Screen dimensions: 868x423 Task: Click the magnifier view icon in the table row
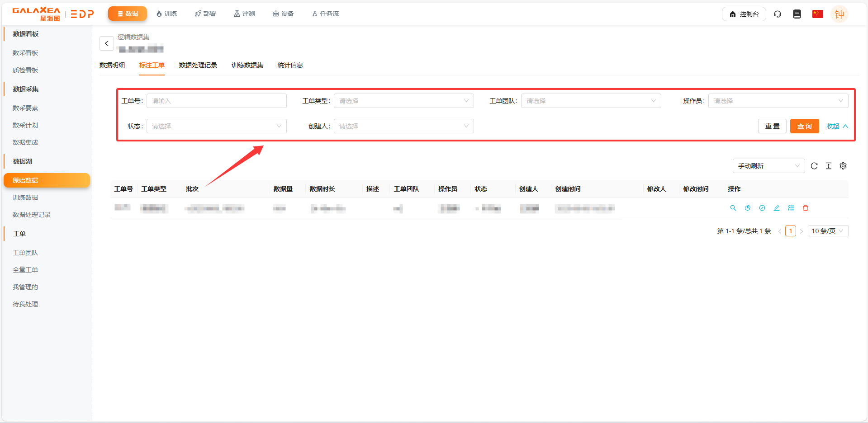(733, 208)
